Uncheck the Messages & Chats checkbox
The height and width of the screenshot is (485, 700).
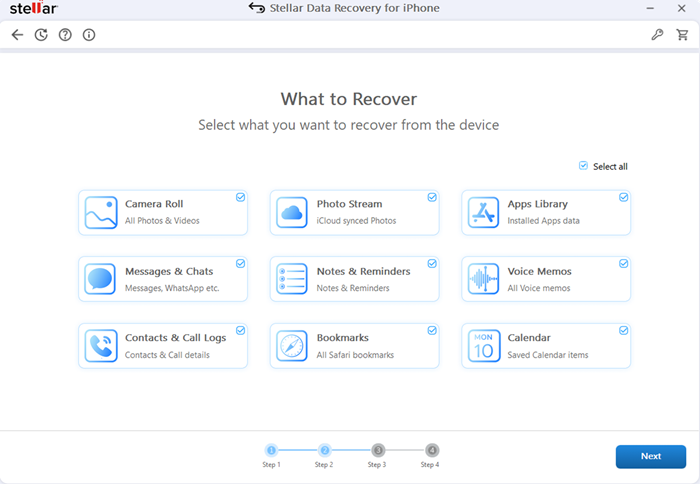pos(240,263)
